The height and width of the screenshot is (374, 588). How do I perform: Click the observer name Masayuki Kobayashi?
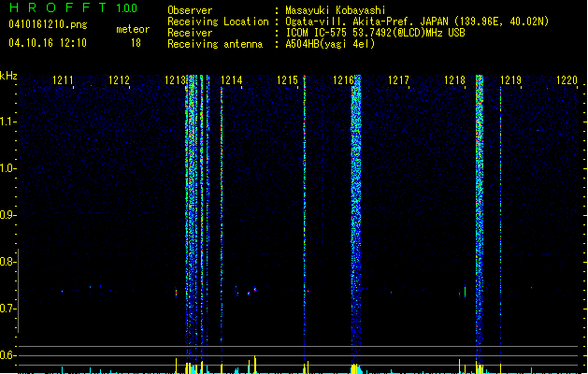[336, 10]
